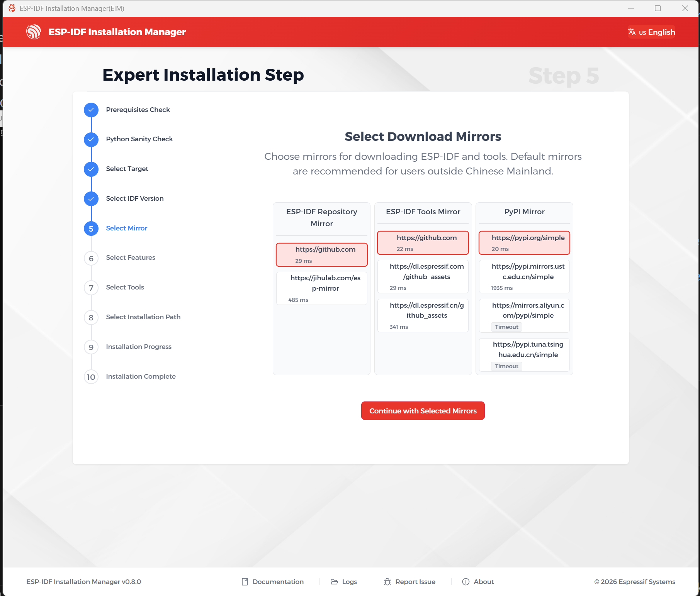Maximize the EIM window
Image resolution: width=700 pixels, height=596 pixels.
tap(658, 8)
